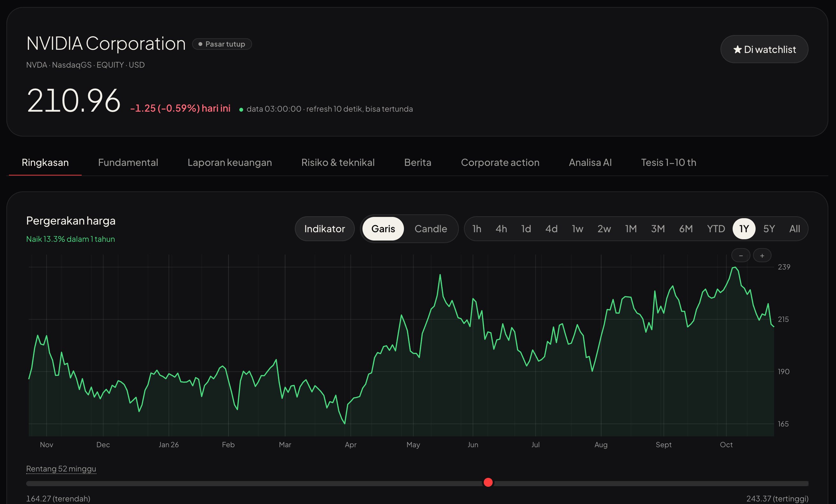This screenshot has width=836, height=504.
Task: Select the All timeframe
Action: pyautogui.click(x=794, y=229)
